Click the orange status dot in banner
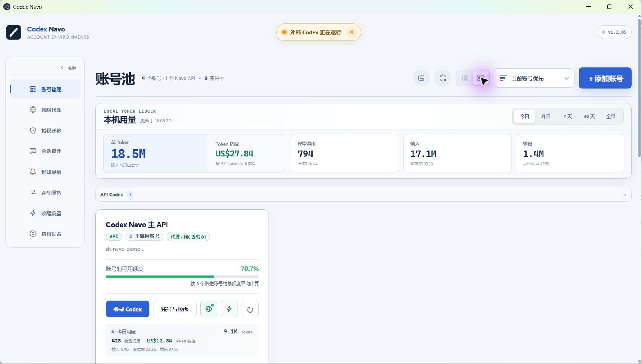This screenshot has width=642, height=364. [284, 32]
